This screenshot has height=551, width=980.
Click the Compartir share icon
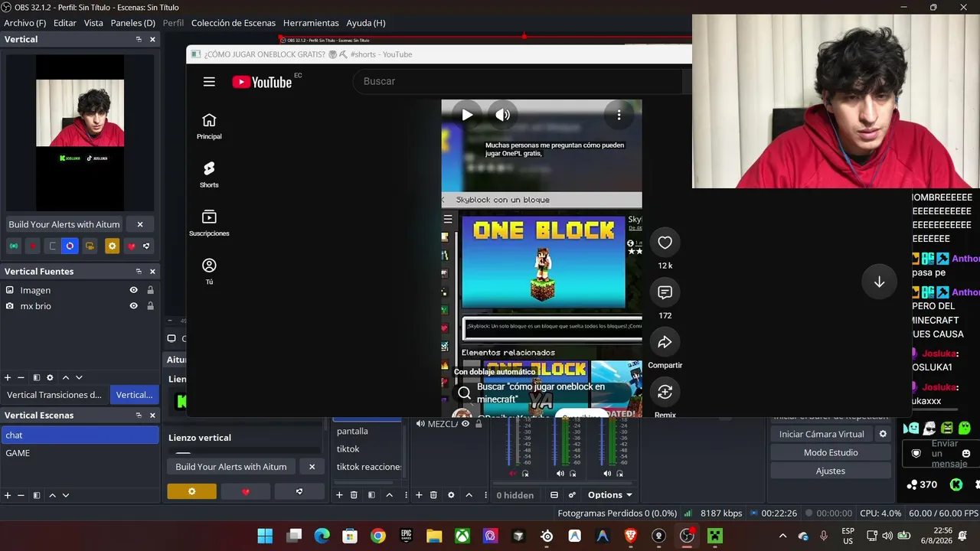pyautogui.click(x=665, y=342)
